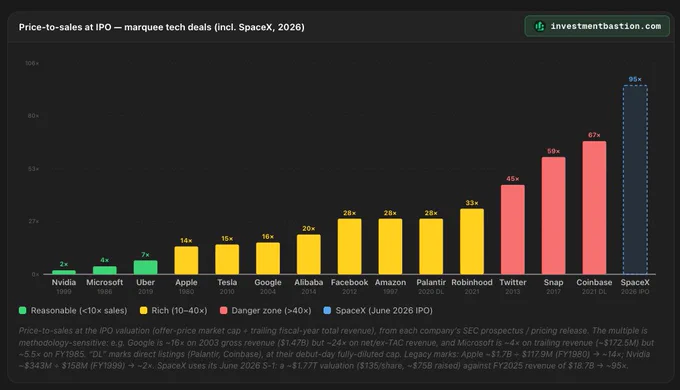The image size is (680, 390).
Task: Click the 'Nvidia' axis label
Action: click(64, 282)
